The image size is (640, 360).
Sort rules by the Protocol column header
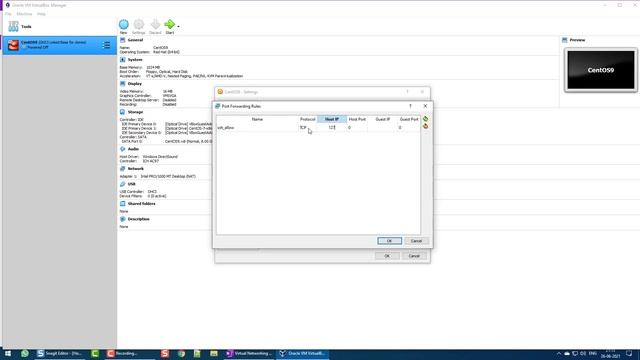click(307, 119)
